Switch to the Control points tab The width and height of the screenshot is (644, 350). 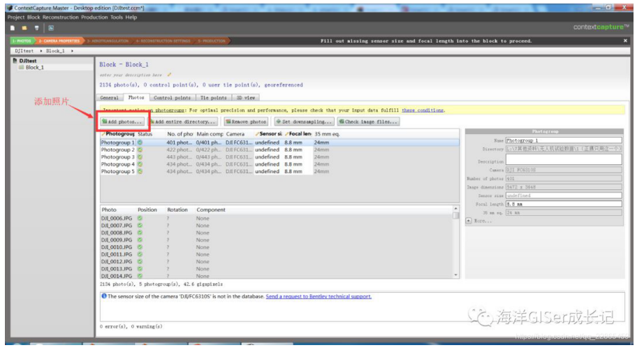[x=172, y=98]
